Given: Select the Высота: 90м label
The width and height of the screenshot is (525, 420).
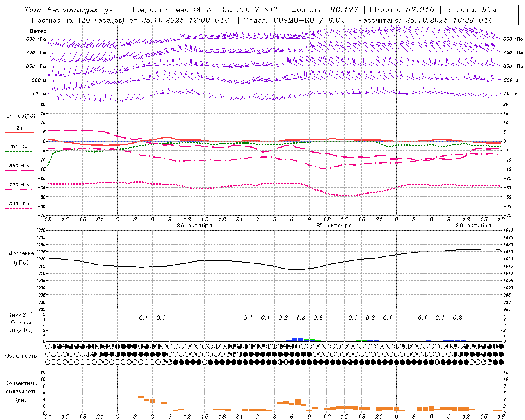Looking at the screenshot, I should click(x=471, y=10).
